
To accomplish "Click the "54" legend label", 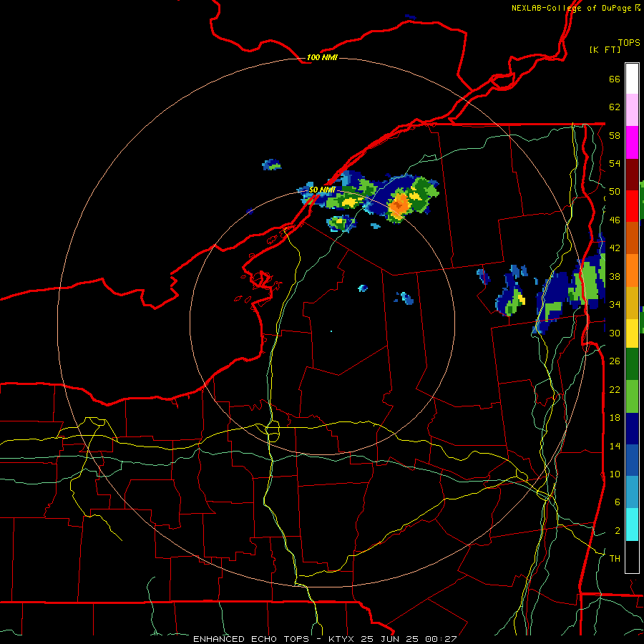I will pos(615,163).
